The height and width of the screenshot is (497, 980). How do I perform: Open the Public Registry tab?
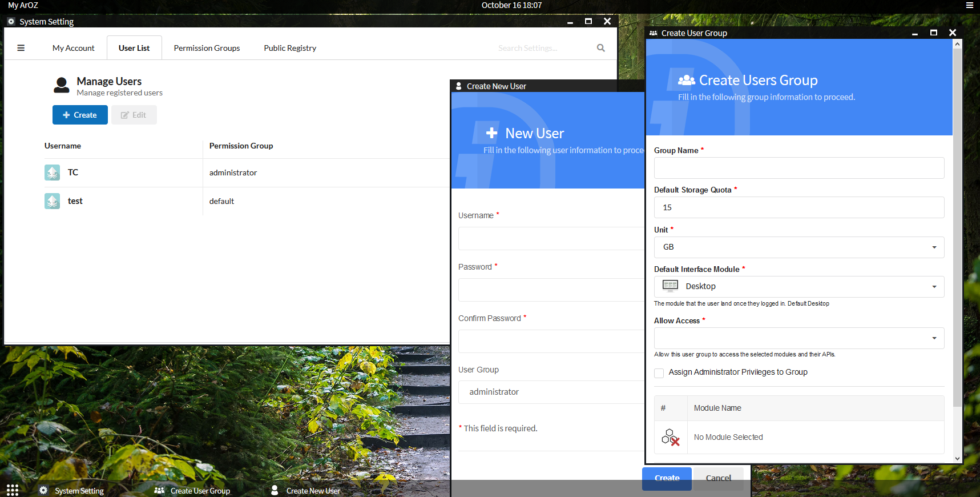(x=290, y=48)
